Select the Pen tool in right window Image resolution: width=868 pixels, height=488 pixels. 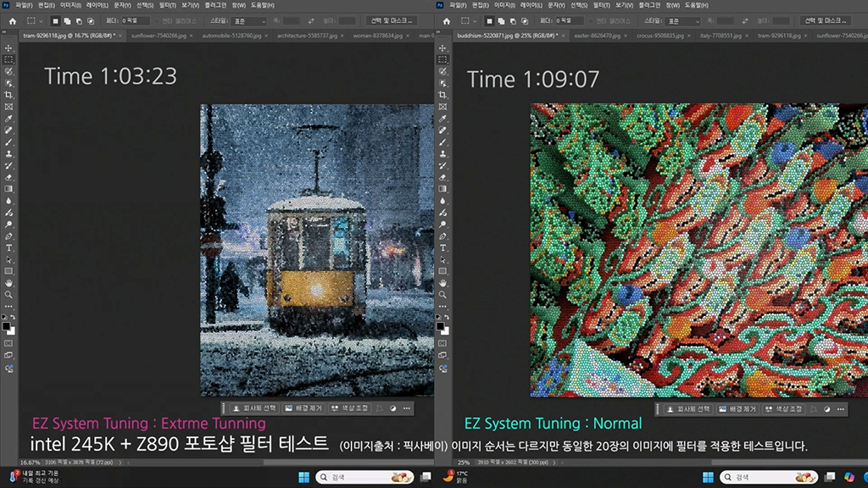[x=442, y=236]
